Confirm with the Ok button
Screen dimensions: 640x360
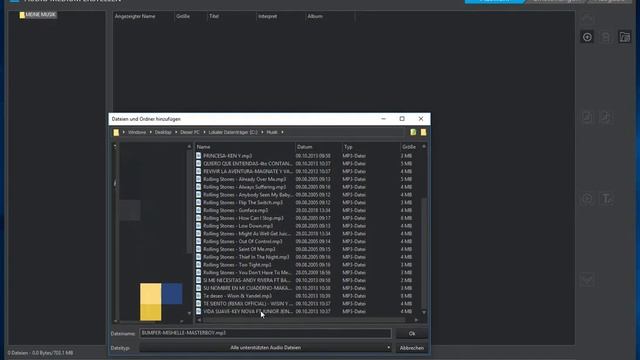click(412, 333)
